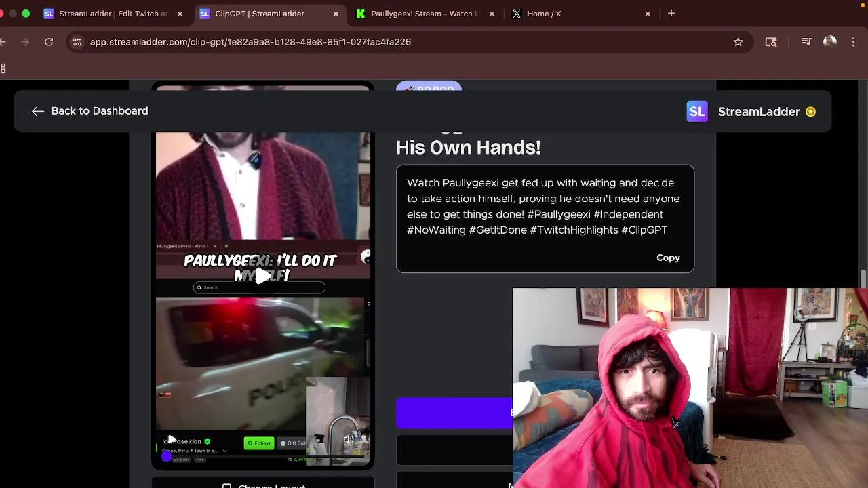Viewport: 868px width, 488px height.
Task: Copy the clip description text
Action: tap(668, 258)
